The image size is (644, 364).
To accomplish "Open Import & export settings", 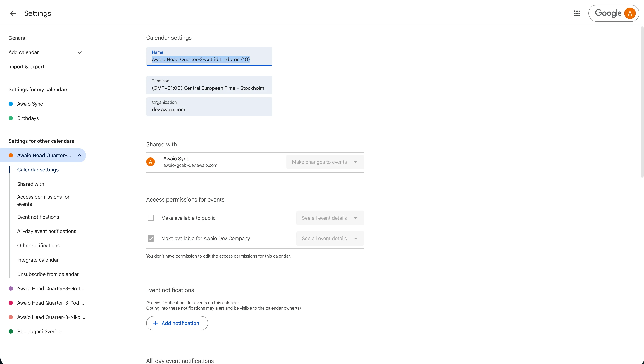I will pos(26,67).
